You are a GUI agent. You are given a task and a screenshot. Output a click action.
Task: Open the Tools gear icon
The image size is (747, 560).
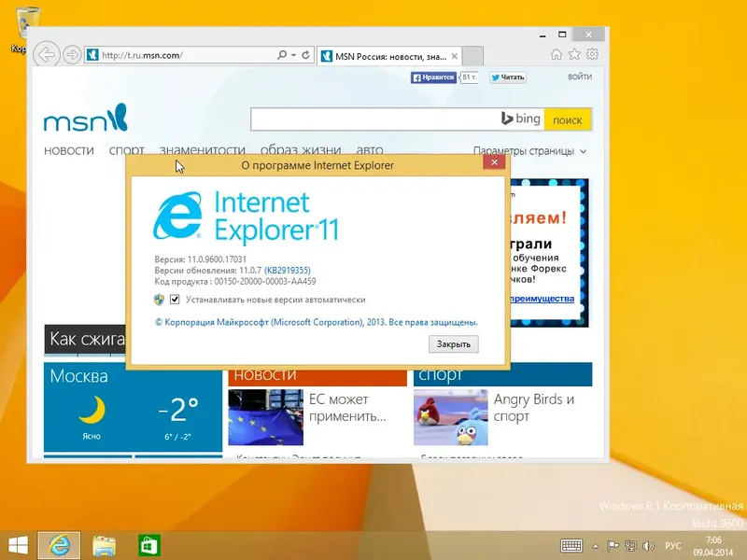(x=592, y=54)
